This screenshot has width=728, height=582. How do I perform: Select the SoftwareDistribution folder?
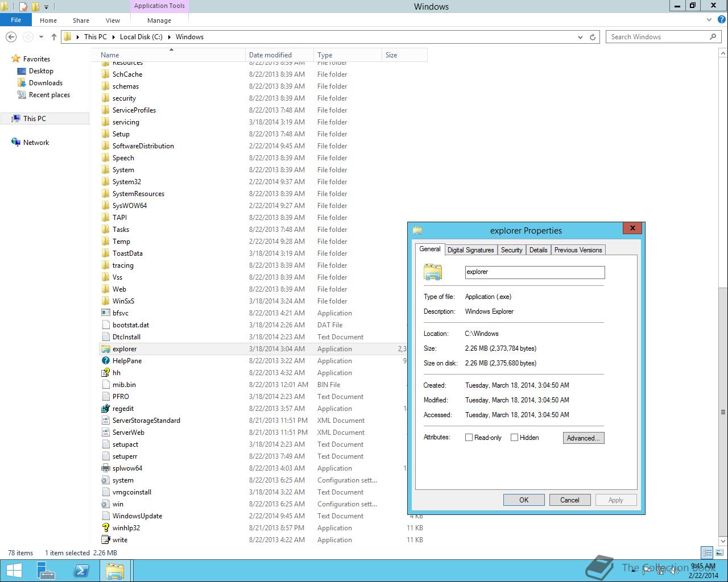143,146
